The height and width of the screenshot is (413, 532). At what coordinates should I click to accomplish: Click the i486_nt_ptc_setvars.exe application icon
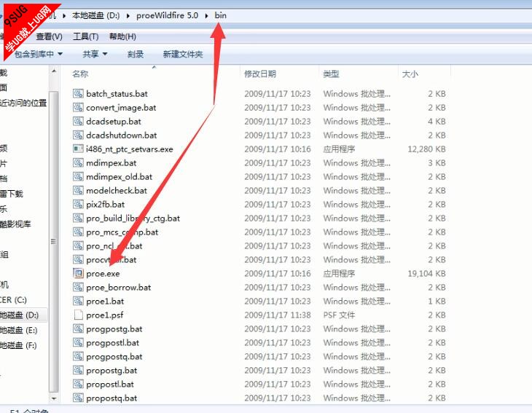click(78, 149)
